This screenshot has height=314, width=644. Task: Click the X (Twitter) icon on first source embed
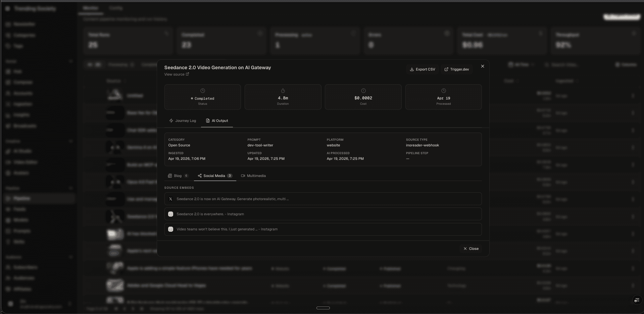pyautogui.click(x=170, y=199)
